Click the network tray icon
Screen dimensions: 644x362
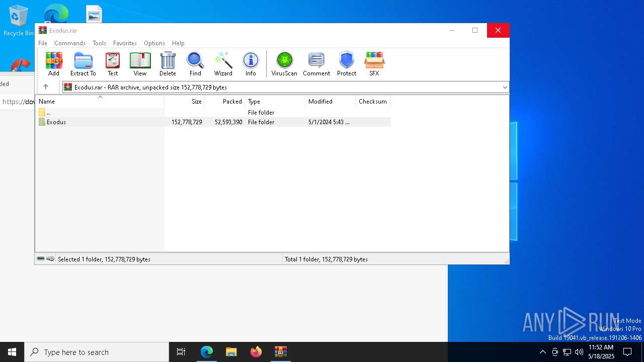pos(567,352)
